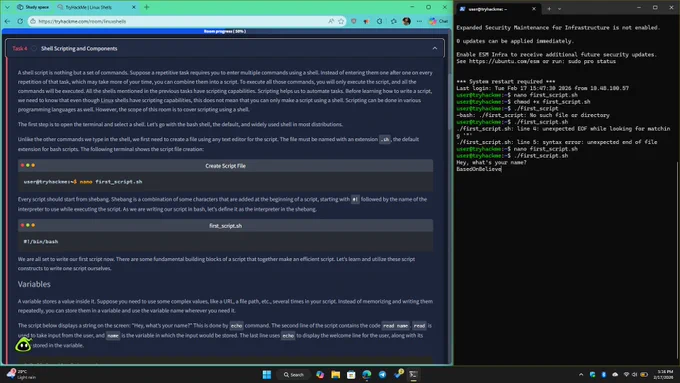
Task: Collapse Task 4 Shell Scripting section
Action: [x=435, y=48]
